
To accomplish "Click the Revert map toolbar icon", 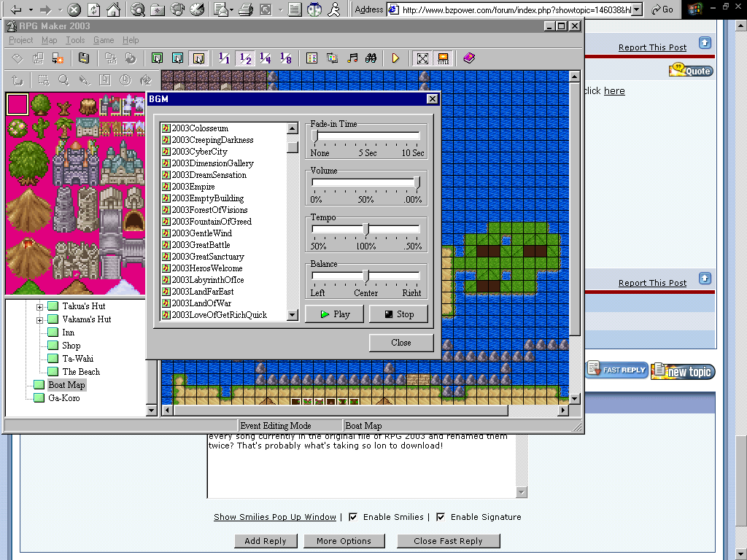I will 130,58.
